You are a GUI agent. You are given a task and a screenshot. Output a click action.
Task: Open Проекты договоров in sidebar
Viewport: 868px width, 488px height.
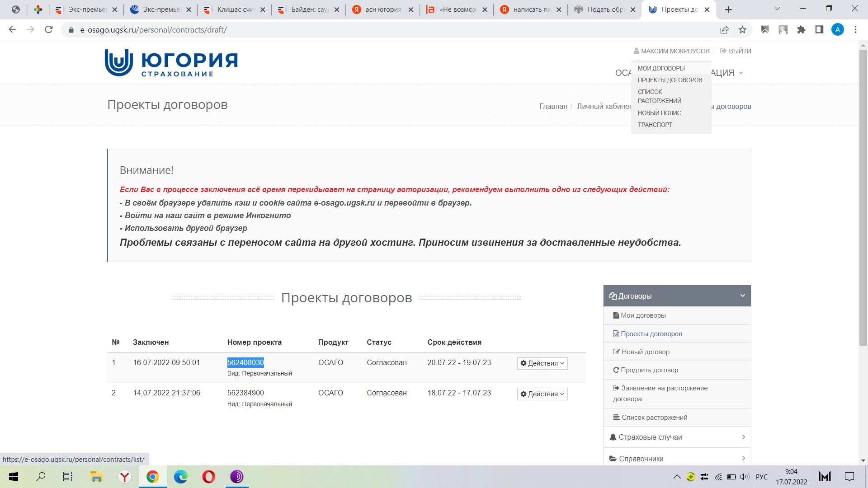(677, 334)
